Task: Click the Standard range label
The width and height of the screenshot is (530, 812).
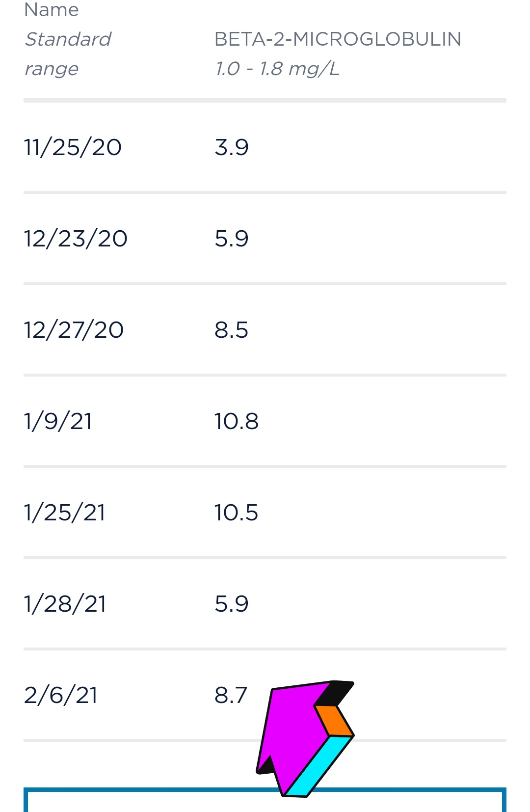Action: [68, 54]
